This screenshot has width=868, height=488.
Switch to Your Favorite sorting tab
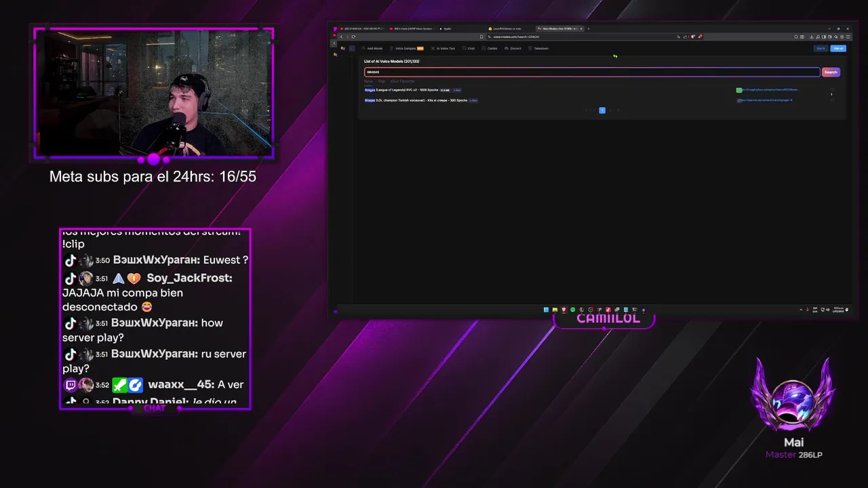click(x=402, y=81)
